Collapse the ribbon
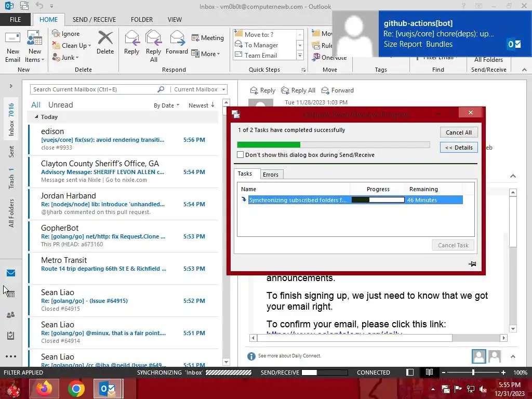The height and width of the screenshot is (399, 532). click(524, 70)
